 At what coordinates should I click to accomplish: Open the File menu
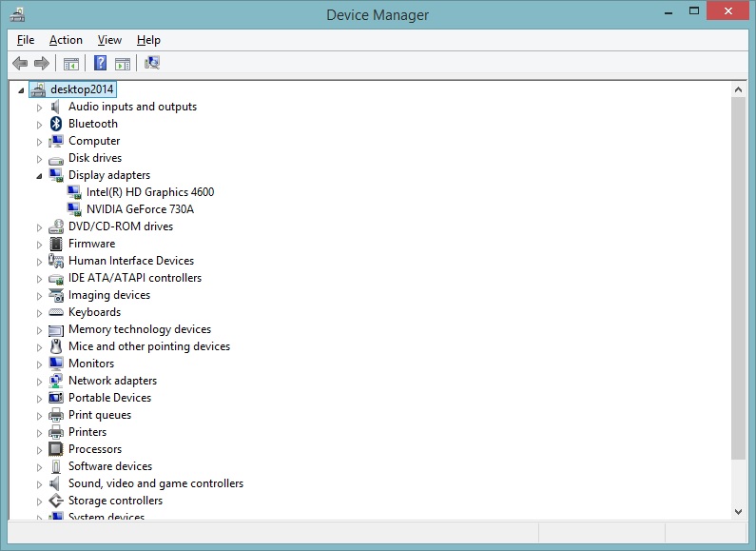tap(26, 40)
